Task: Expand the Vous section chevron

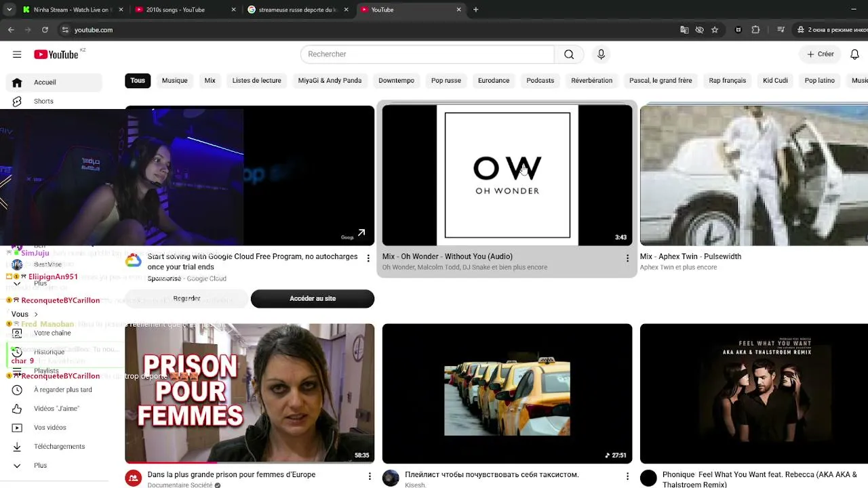Action: [36, 314]
